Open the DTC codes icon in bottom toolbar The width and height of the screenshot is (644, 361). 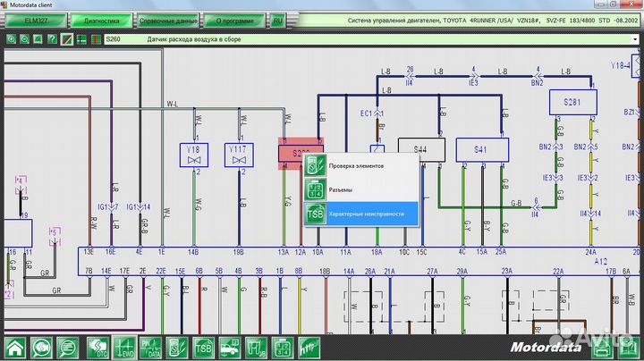click(95, 348)
